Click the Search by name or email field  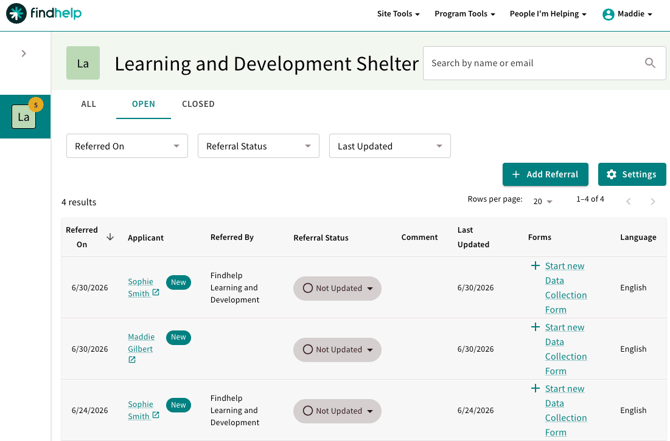pos(534,63)
